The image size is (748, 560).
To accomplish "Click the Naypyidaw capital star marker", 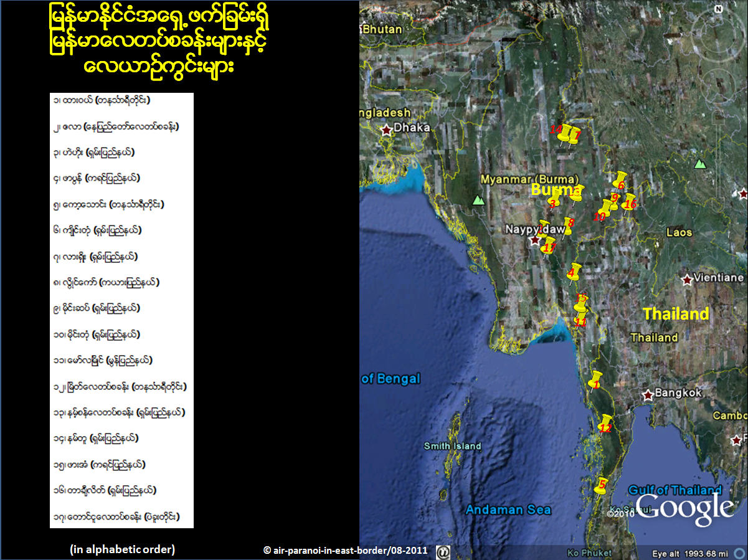I will click(x=535, y=240).
